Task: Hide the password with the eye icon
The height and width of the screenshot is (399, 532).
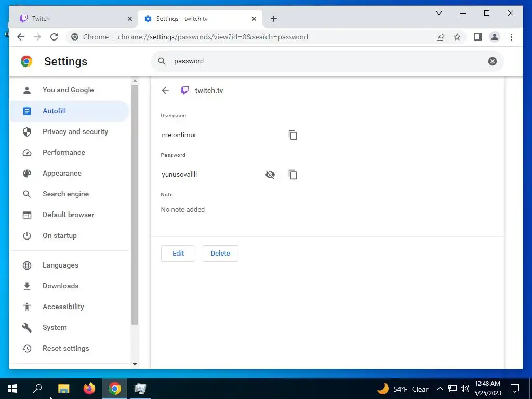Action: click(270, 175)
